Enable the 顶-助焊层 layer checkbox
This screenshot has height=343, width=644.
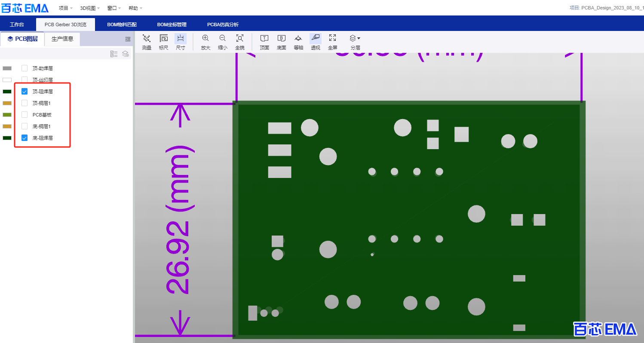click(25, 68)
